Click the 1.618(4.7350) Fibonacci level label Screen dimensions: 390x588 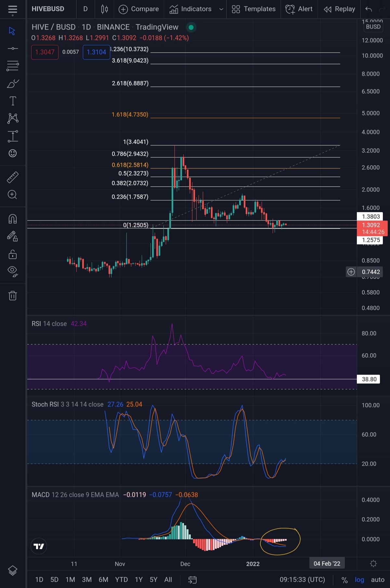[x=130, y=114]
